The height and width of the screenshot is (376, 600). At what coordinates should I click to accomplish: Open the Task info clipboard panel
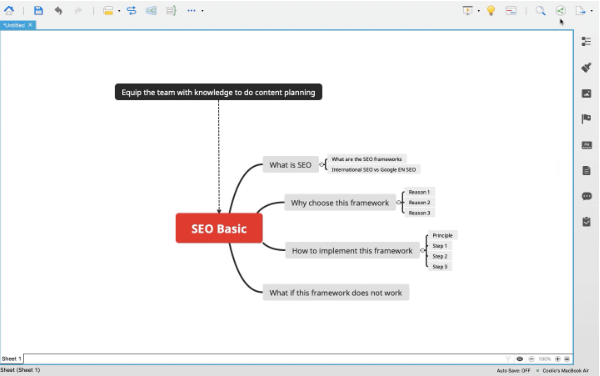click(x=586, y=221)
